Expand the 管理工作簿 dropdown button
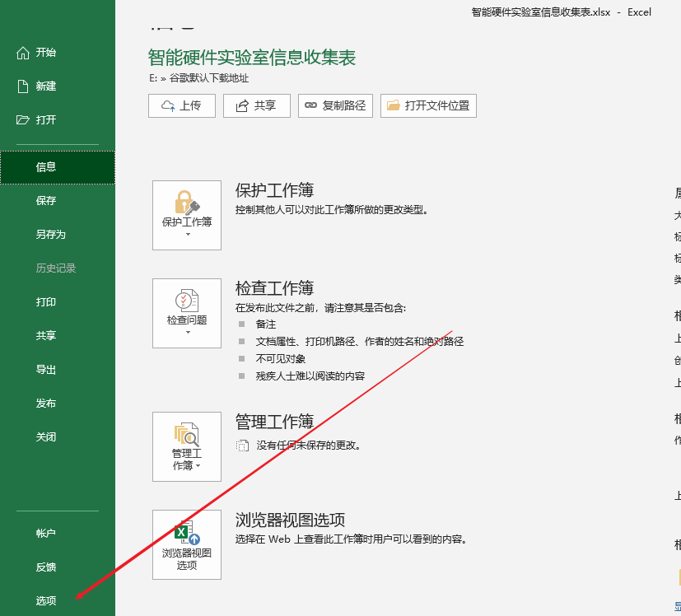Screen dimensions: 681x616 (x=187, y=446)
